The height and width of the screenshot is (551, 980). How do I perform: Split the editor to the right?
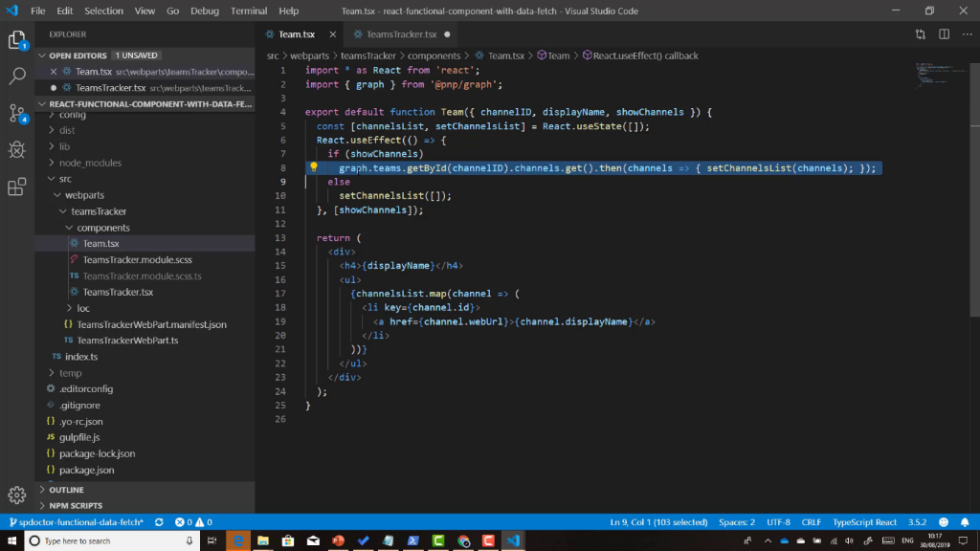coord(944,34)
